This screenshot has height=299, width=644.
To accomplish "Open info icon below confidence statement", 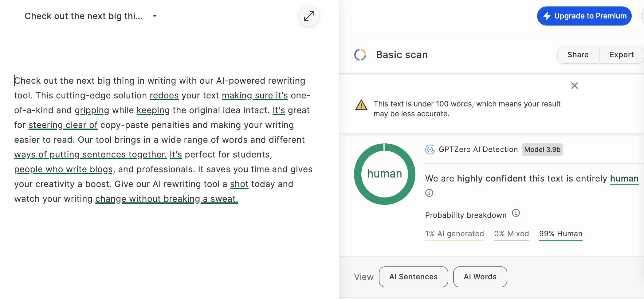I will tap(429, 193).
